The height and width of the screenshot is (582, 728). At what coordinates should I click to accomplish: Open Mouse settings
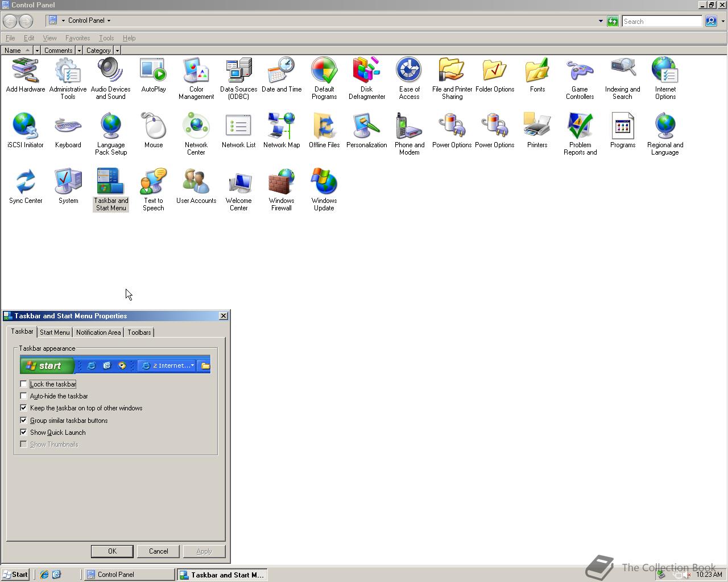click(x=154, y=131)
